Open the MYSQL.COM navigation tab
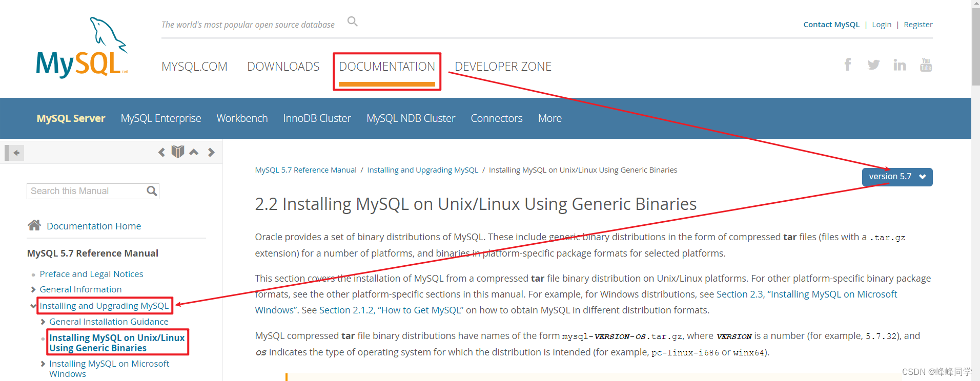Viewport: 980px width, 381px height. click(194, 67)
